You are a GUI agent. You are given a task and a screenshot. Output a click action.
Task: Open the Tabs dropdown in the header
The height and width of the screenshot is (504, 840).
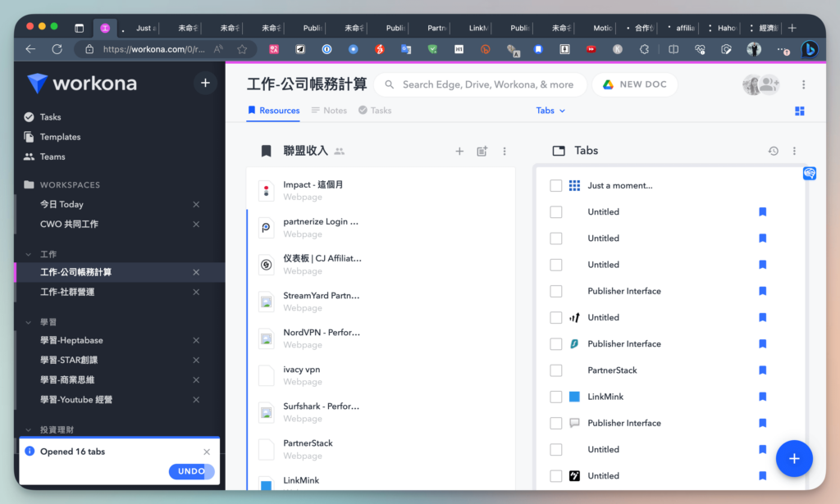pyautogui.click(x=550, y=110)
